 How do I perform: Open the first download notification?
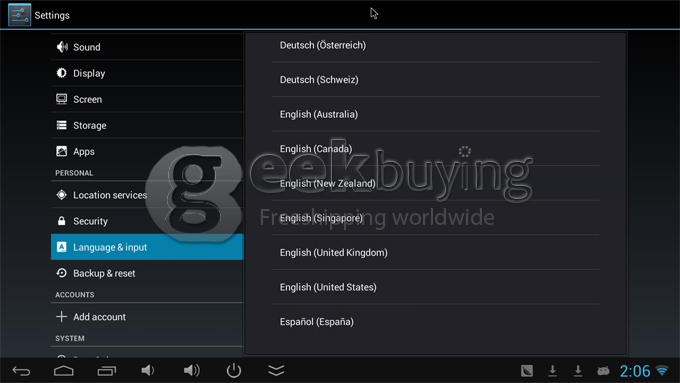[x=552, y=370]
